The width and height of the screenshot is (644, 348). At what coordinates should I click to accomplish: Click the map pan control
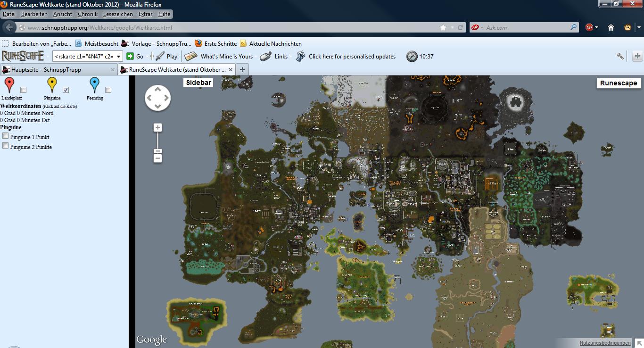tap(157, 98)
